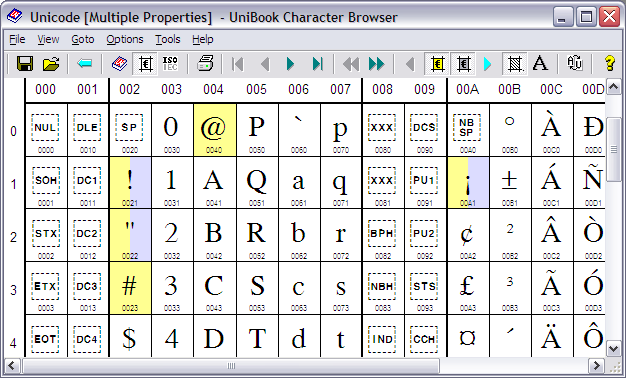Click the gray previous page arrow

point(265,64)
